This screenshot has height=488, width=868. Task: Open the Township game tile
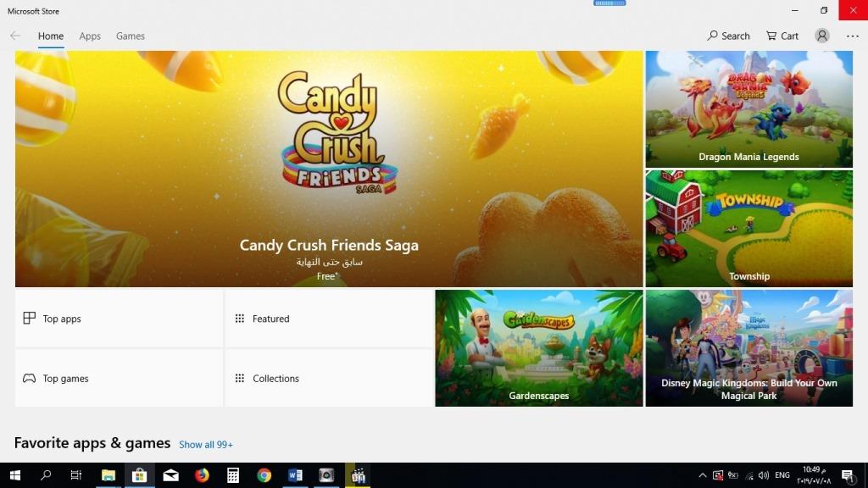coord(749,229)
